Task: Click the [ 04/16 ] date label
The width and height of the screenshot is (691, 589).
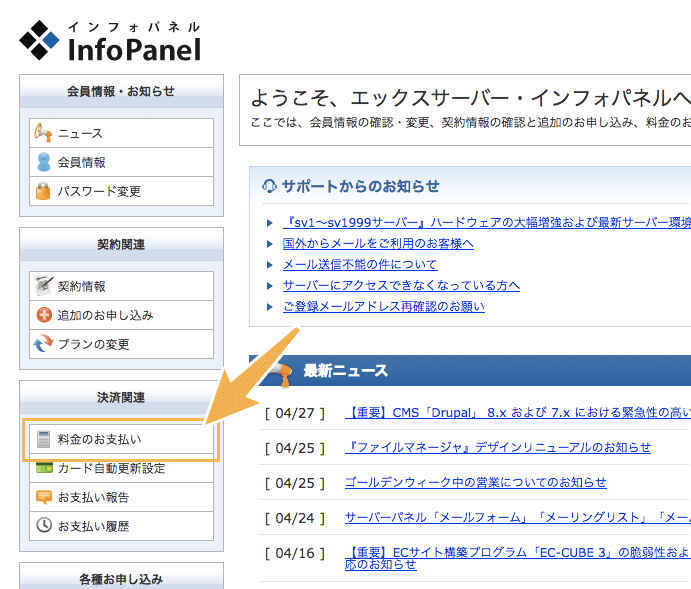Action: click(x=295, y=553)
